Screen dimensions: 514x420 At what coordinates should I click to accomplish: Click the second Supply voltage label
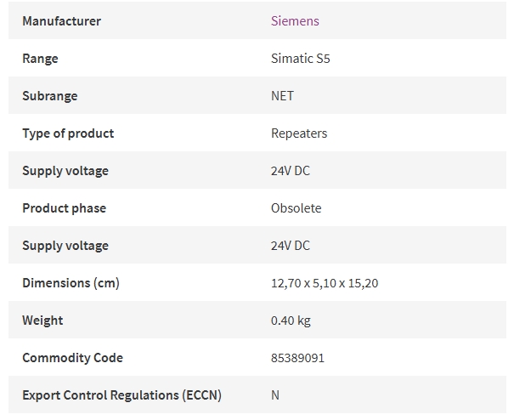click(65, 246)
